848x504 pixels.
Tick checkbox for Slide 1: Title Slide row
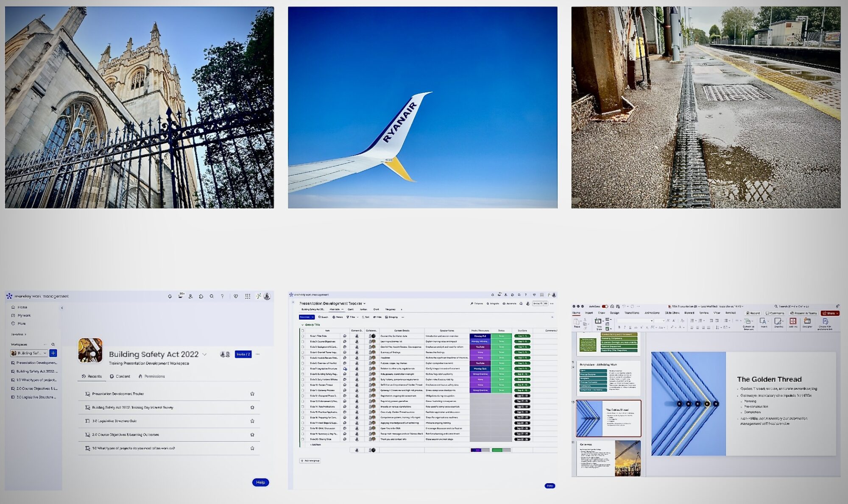(x=303, y=336)
